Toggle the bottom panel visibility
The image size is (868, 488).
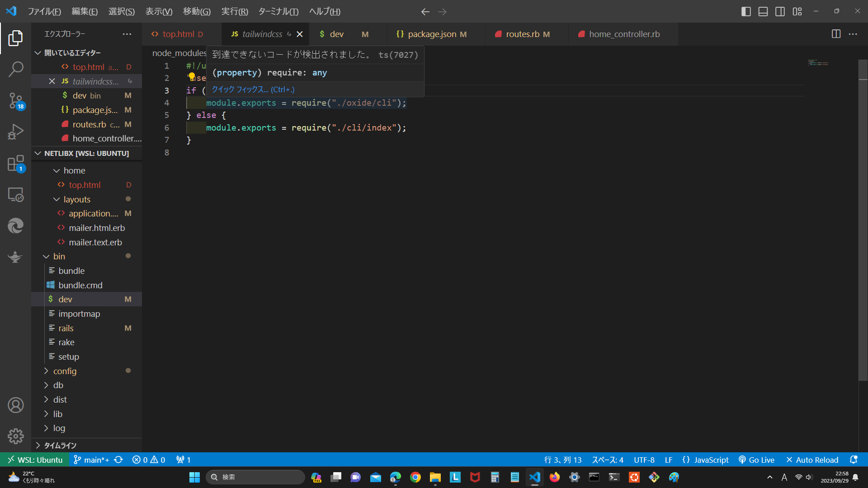(763, 11)
